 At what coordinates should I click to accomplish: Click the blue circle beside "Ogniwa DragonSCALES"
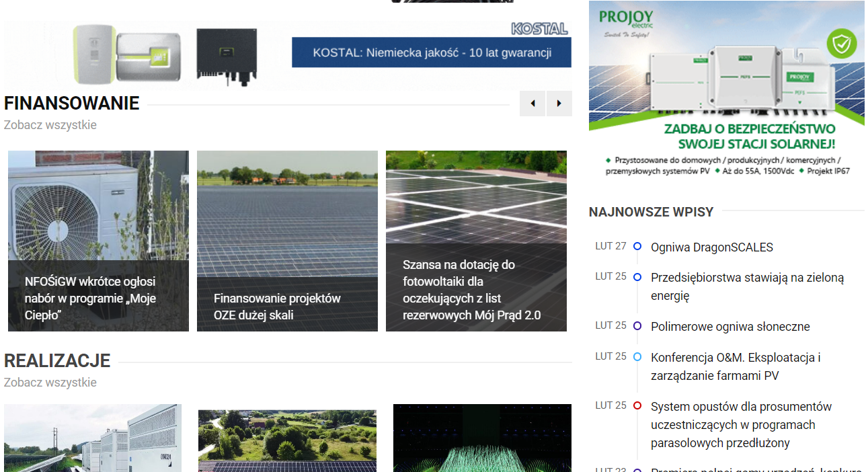pos(637,246)
